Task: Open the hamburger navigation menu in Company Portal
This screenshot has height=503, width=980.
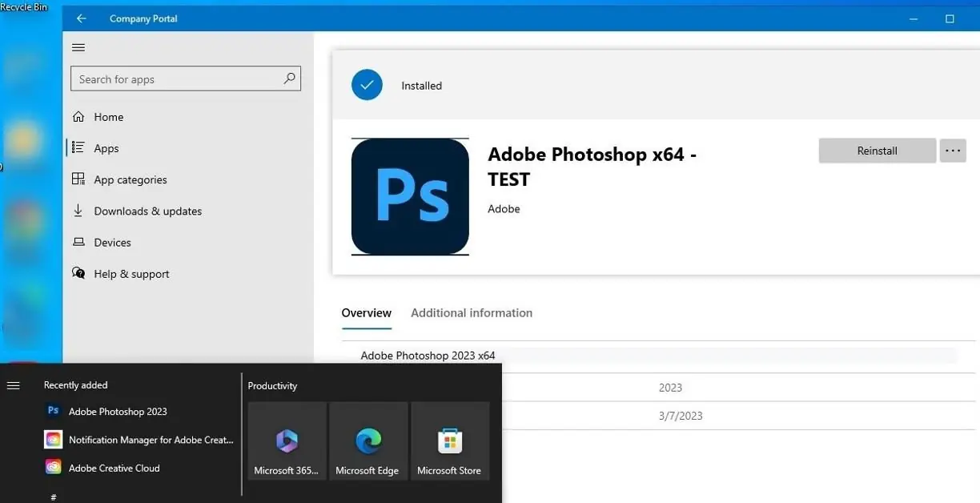Action: pos(78,47)
